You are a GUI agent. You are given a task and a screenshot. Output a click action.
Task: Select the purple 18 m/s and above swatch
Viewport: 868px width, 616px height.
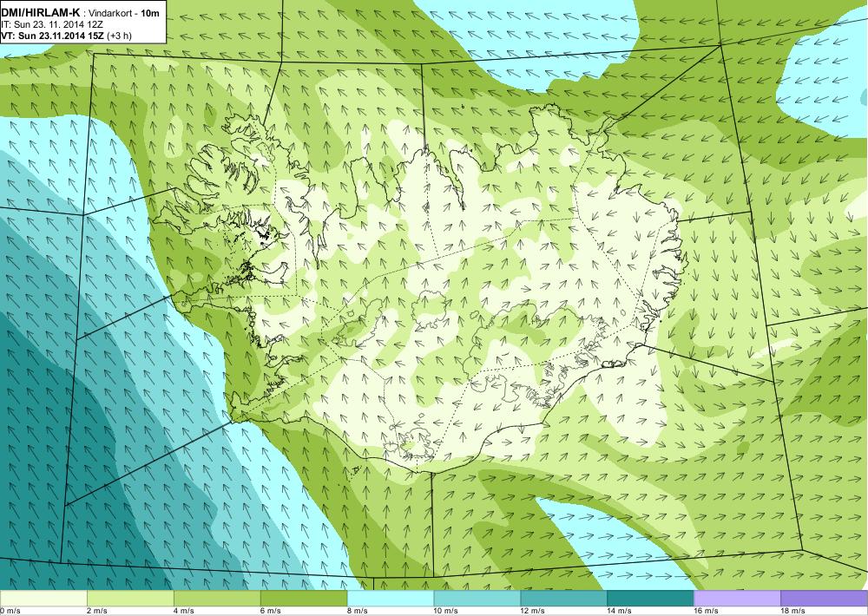point(825,599)
